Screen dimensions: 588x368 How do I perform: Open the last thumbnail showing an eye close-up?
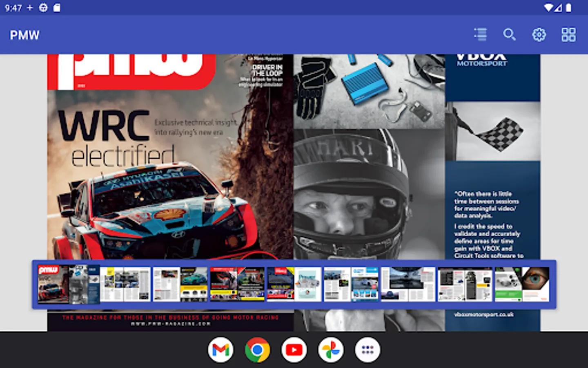[x=522, y=284]
